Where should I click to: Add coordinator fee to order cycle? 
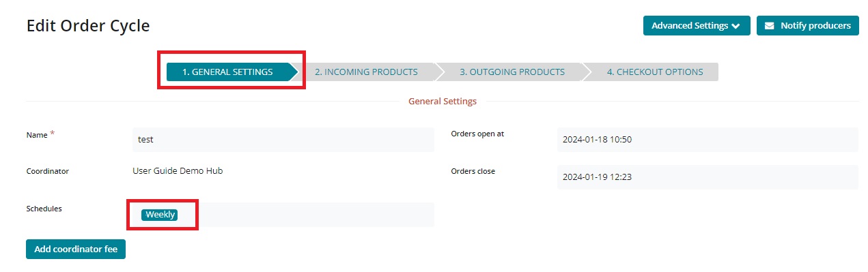76,250
